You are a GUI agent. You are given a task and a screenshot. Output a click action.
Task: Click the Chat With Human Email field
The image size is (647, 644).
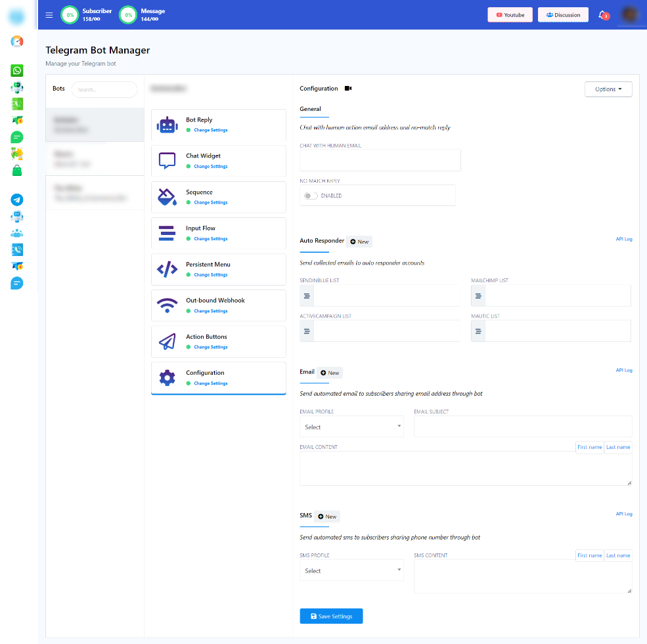[380, 160]
